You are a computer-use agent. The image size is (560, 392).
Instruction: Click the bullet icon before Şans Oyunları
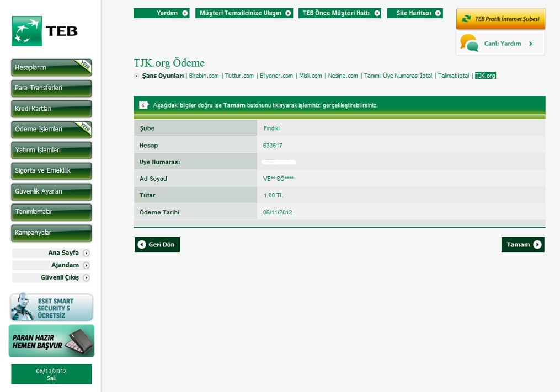tap(136, 76)
